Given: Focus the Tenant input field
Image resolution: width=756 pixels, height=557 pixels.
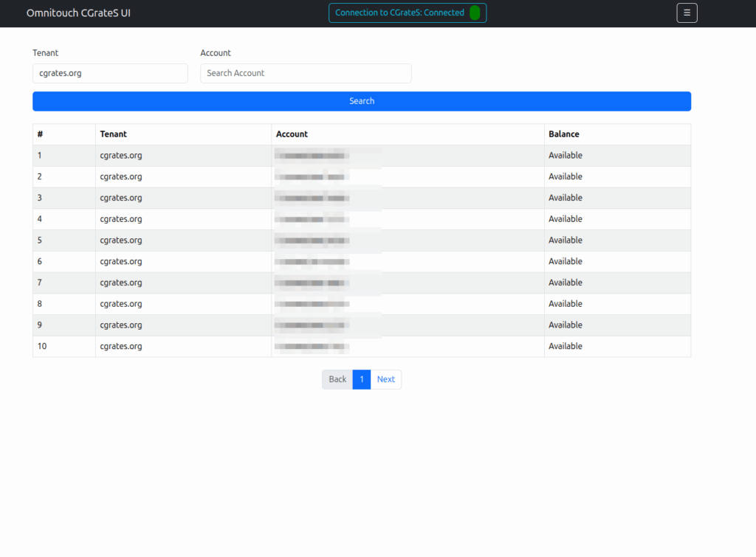Looking at the screenshot, I should pos(110,73).
